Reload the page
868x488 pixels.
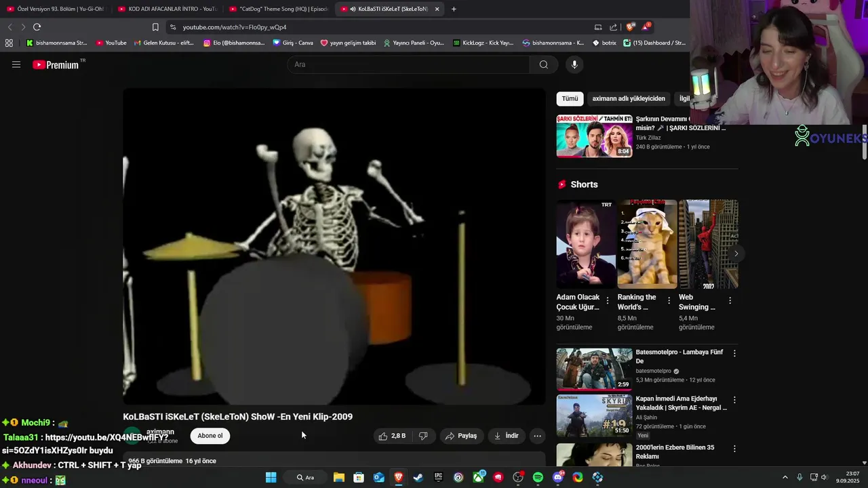pos(37,27)
